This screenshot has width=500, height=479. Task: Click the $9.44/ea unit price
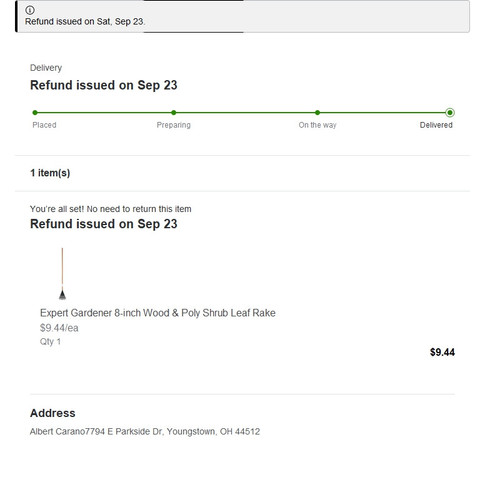pos(59,328)
